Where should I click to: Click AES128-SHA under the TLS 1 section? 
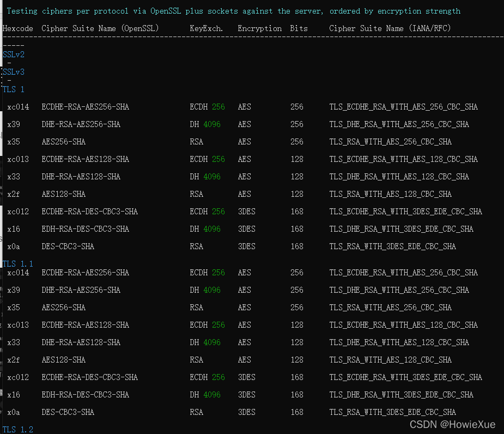(64, 194)
